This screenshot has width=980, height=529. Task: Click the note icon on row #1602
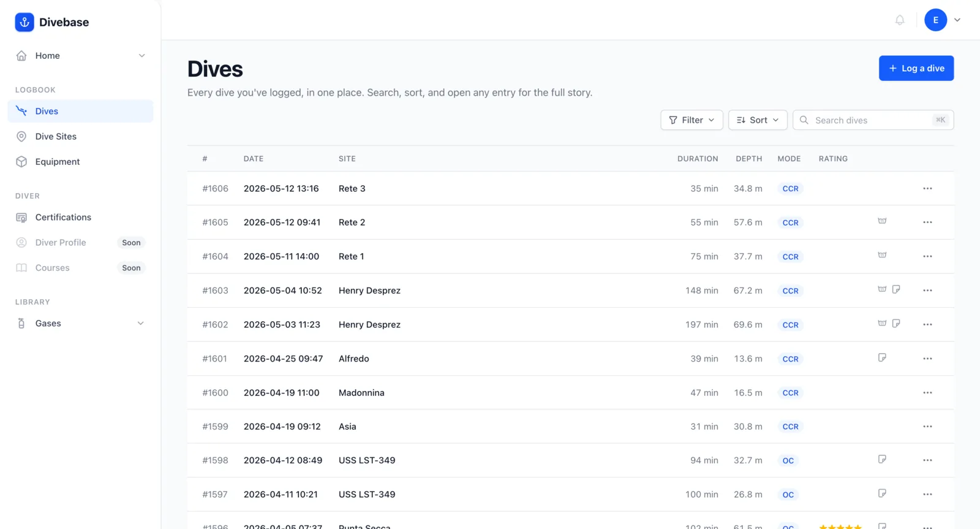tap(896, 324)
